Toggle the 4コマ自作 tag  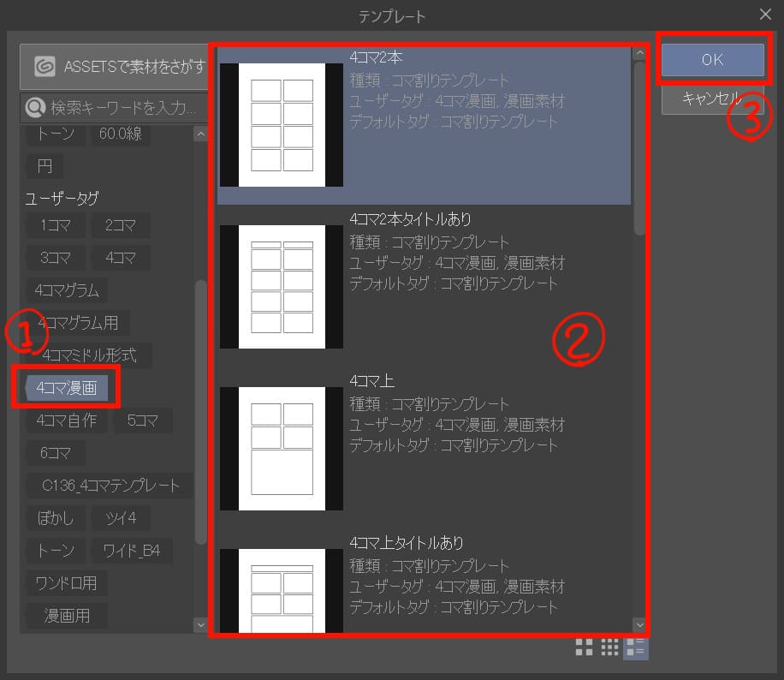point(67,421)
